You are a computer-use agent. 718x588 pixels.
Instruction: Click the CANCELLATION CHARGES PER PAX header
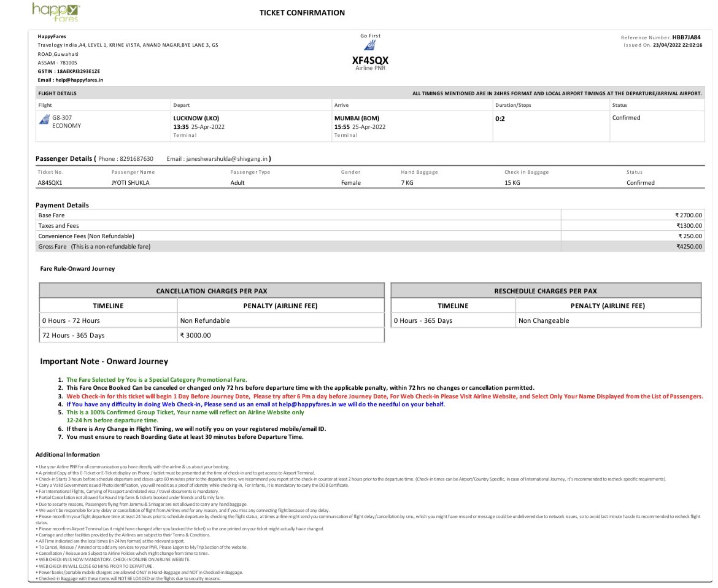tap(212, 291)
